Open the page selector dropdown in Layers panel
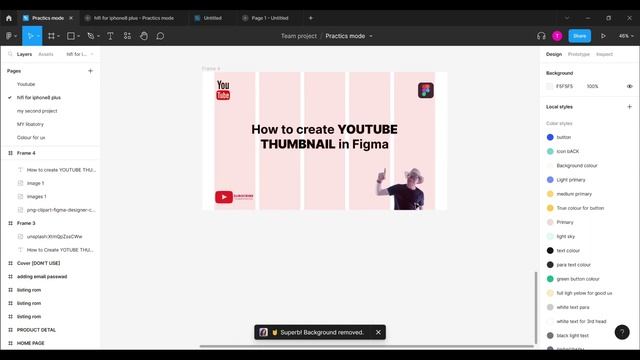The height and width of the screenshot is (360, 640). [x=80, y=54]
